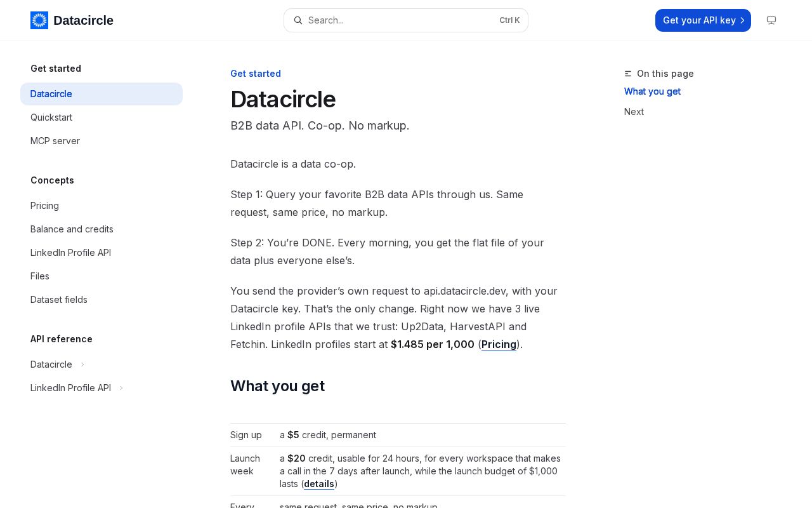
Task: Open the Pricing sidebar page
Action: pyautogui.click(x=101, y=206)
